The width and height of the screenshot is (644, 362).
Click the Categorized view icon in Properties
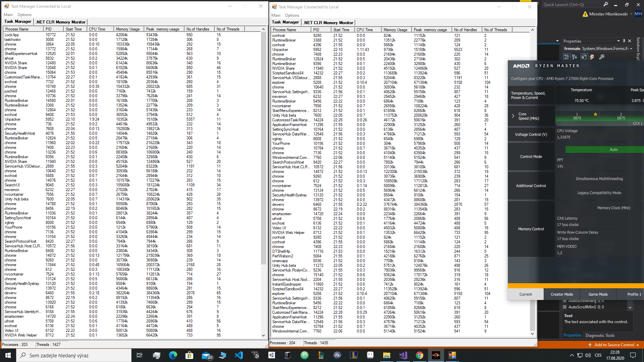567,57
